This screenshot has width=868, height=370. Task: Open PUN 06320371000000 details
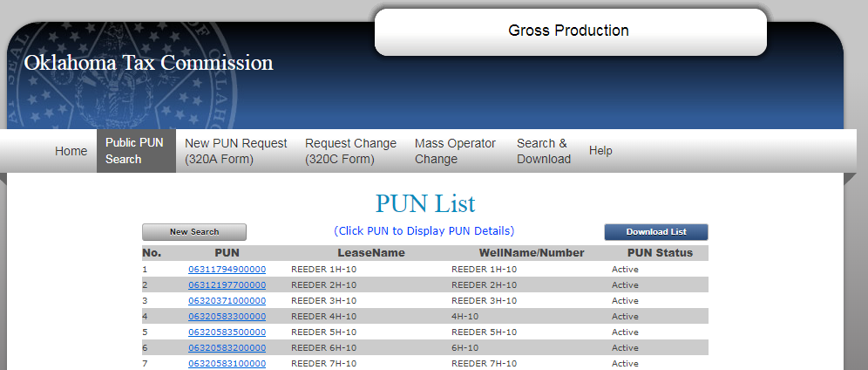227,301
